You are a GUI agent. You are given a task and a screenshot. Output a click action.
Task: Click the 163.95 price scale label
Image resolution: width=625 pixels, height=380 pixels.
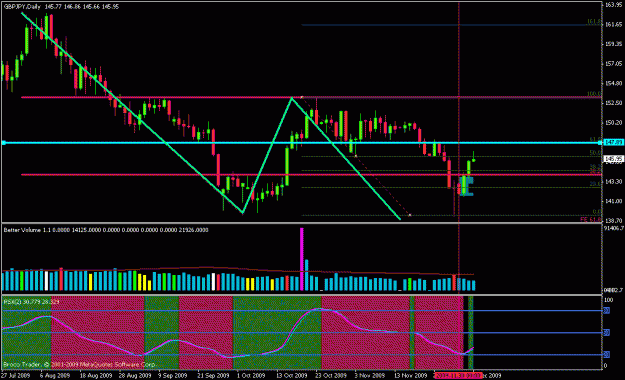tap(613, 5)
